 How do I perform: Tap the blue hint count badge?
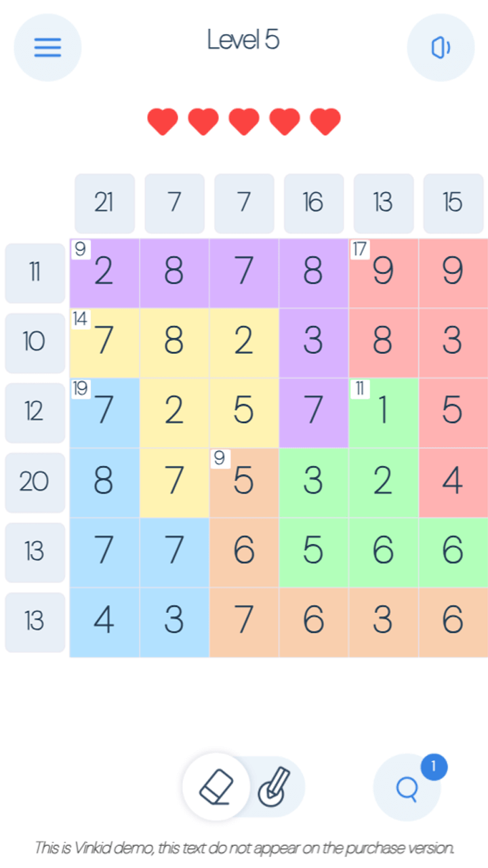(x=434, y=767)
